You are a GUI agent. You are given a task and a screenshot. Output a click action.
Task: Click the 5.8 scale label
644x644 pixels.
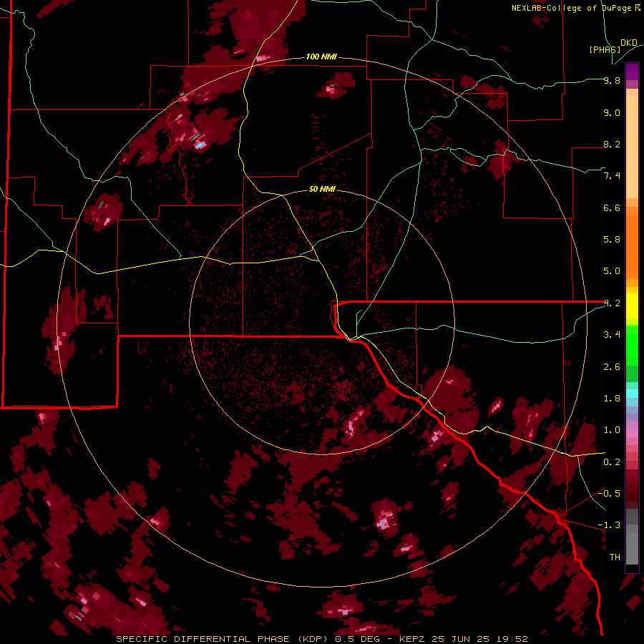tap(612, 240)
